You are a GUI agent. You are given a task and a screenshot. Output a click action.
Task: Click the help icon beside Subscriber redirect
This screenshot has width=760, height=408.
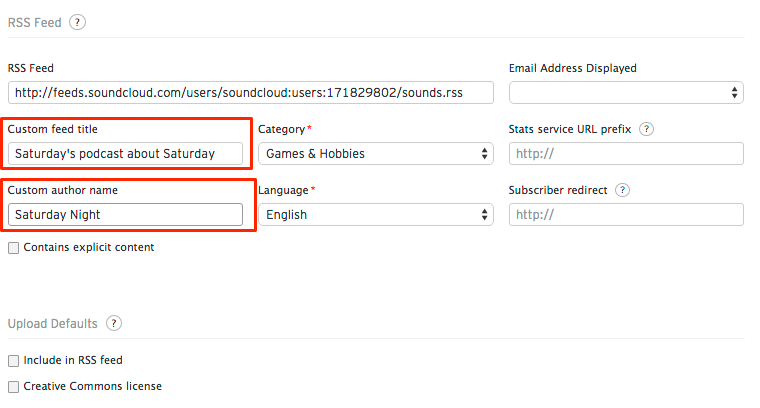click(622, 190)
